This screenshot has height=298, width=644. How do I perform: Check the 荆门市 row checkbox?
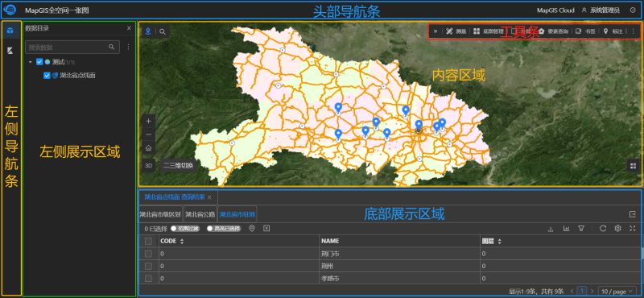pyautogui.click(x=148, y=254)
